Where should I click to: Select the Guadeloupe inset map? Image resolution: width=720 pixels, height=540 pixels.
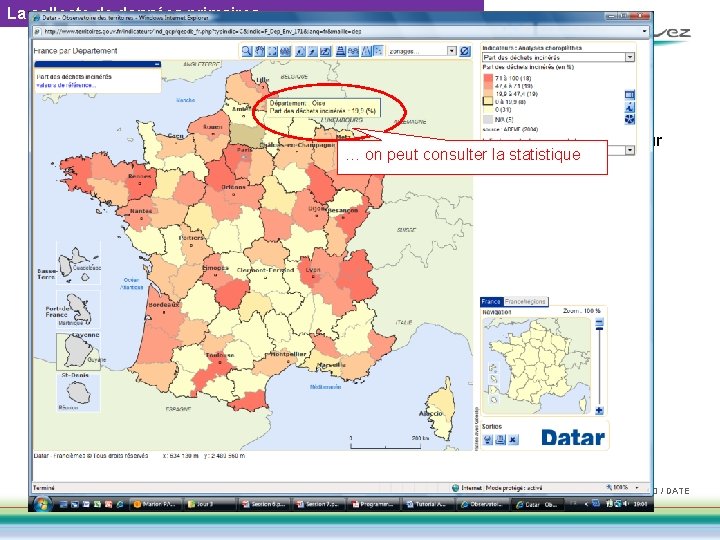pos(79,263)
